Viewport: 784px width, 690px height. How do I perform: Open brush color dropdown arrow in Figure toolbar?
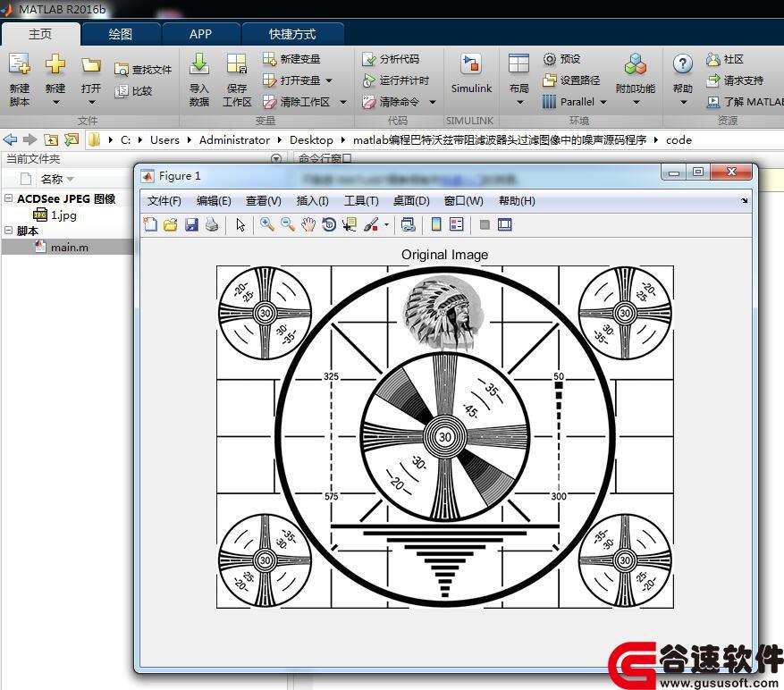(386, 225)
